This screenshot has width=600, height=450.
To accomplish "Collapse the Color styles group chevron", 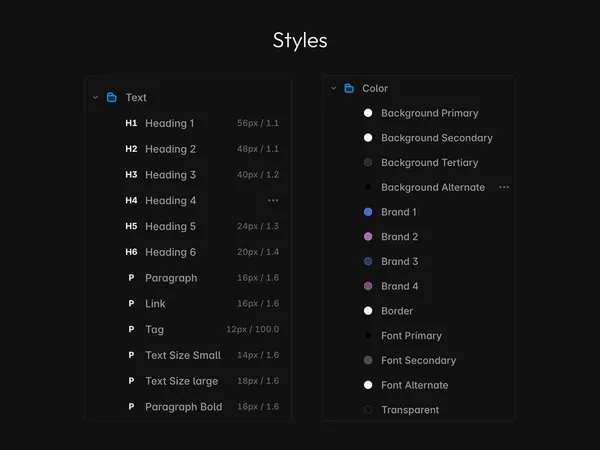I will (333, 88).
